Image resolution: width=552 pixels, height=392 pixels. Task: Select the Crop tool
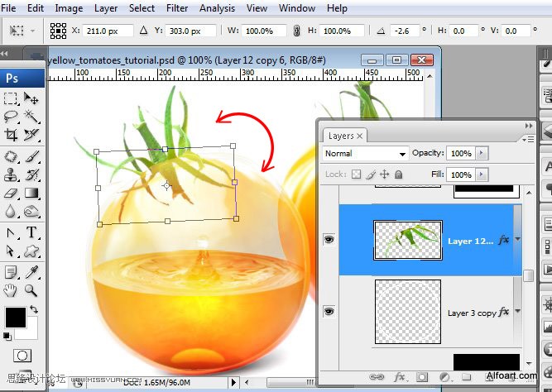11,135
